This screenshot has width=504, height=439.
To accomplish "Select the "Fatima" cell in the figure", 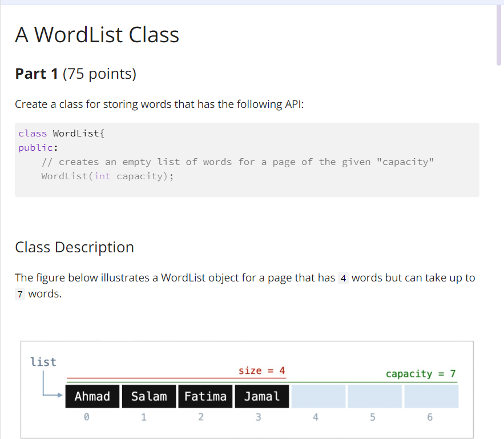I will click(205, 396).
